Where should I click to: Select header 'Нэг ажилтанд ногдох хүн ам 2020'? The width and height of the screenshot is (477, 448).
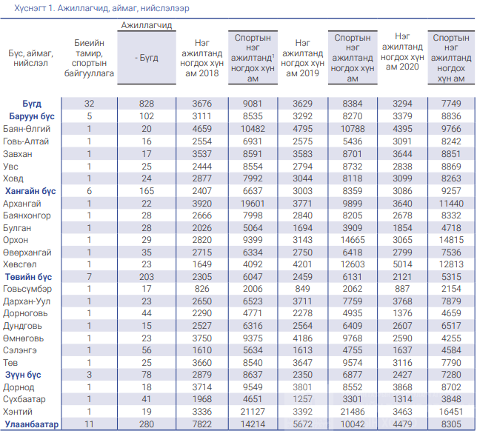tap(402, 51)
